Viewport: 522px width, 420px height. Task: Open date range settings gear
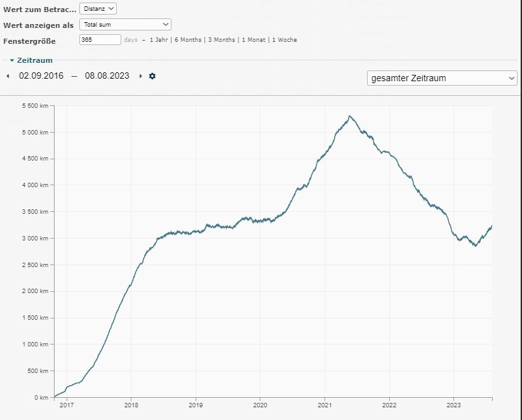pyautogui.click(x=152, y=76)
